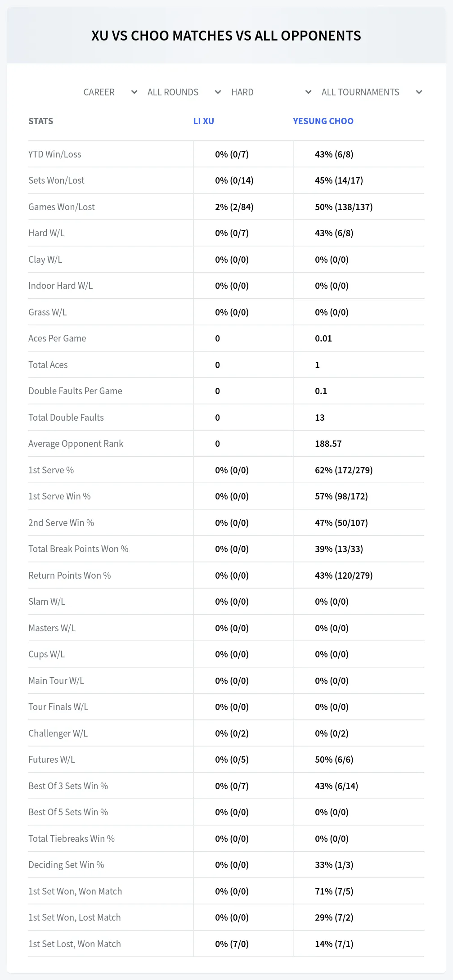Expand the ALL TOURNAMENTS dropdown

pos(371,92)
